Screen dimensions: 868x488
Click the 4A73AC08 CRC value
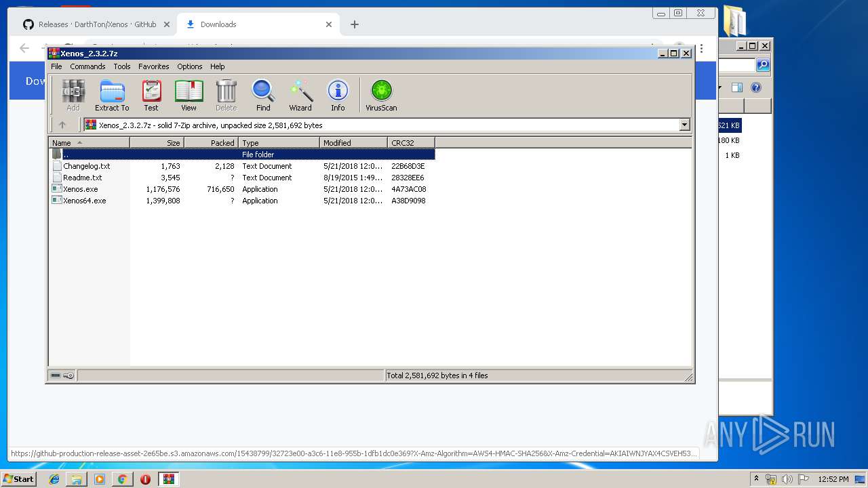coord(408,189)
